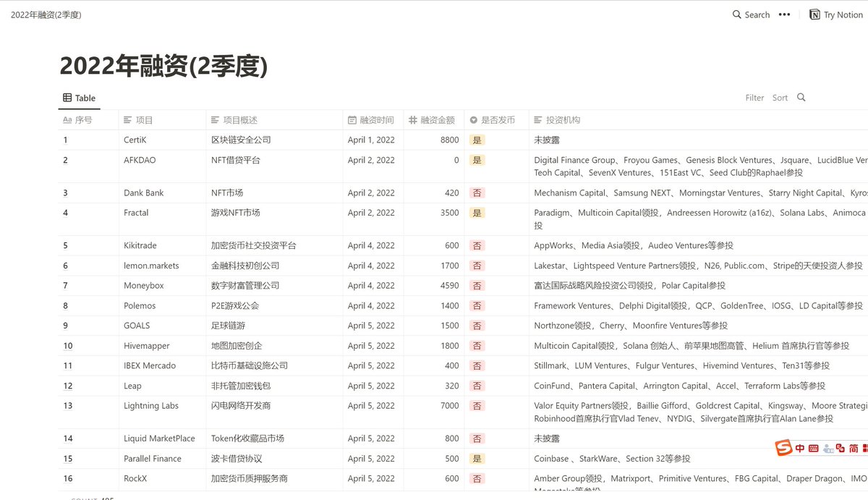Click the 8800 amount cell
This screenshot has width=868, height=500.
pos(434,140)
